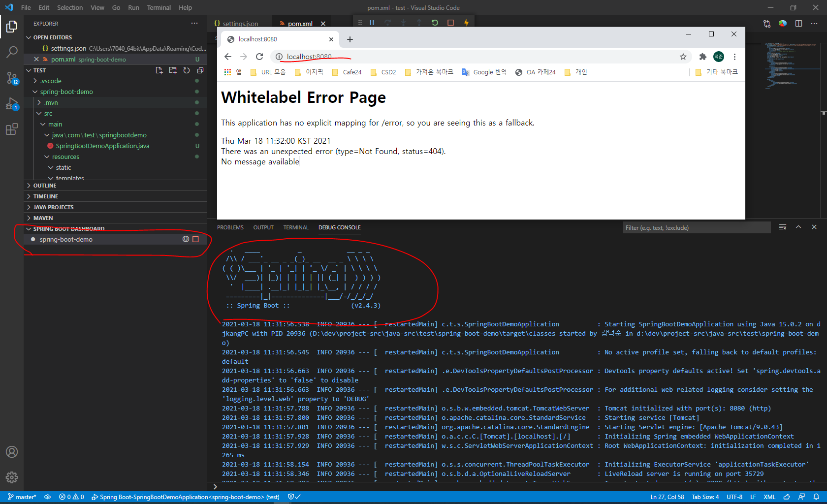Clear the debug console output

point(783,227)
